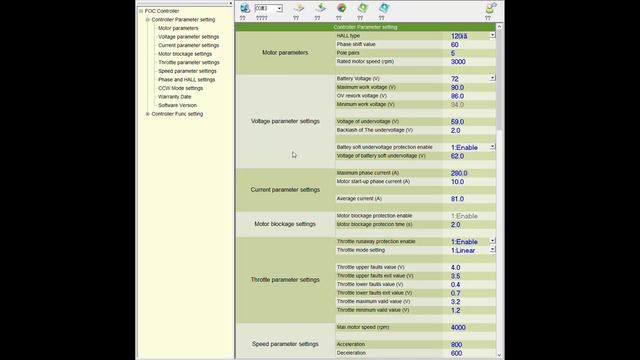Click the globe connect icon in the toolbar
Screen dimensions: 640x360
click(245, 8)
